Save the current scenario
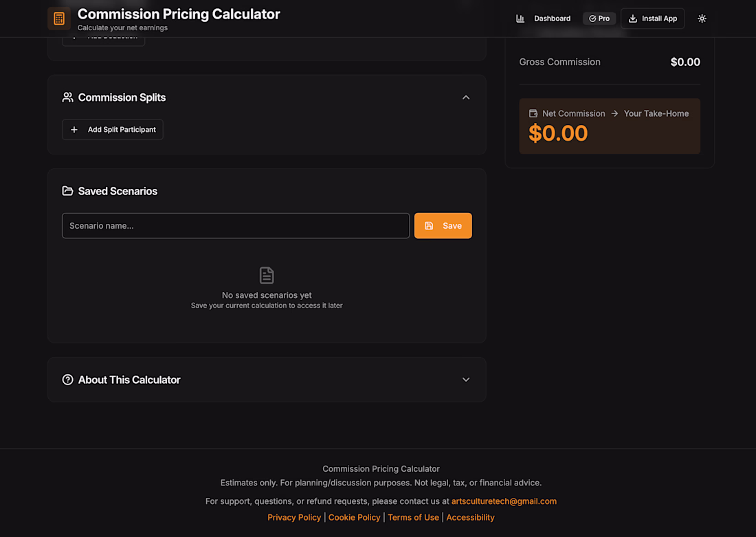The width and height of the screenshot is (756, 537). pyautogui.click(x=443, y=225)
